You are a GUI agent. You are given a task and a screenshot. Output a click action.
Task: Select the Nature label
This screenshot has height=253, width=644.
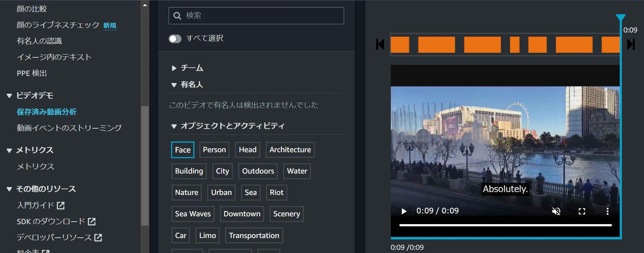[186, 192]
